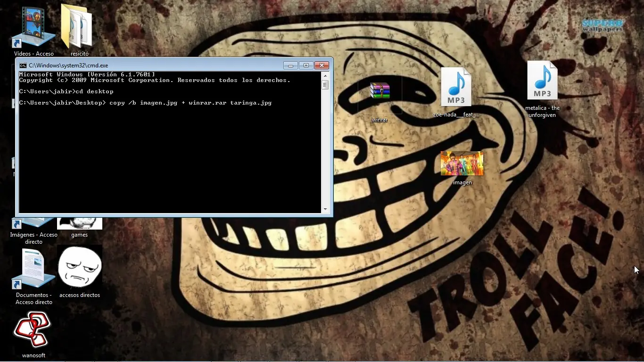This screenshot has width=644, height=362.
Task: Select the accesos directos desktop icon
Action: click(x=80, y=272)
